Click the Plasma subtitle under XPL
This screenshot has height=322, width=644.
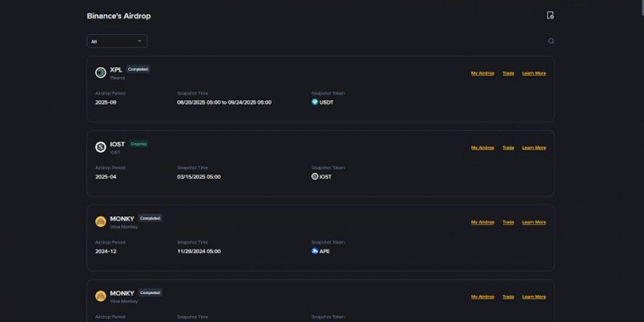coord(118,78)
